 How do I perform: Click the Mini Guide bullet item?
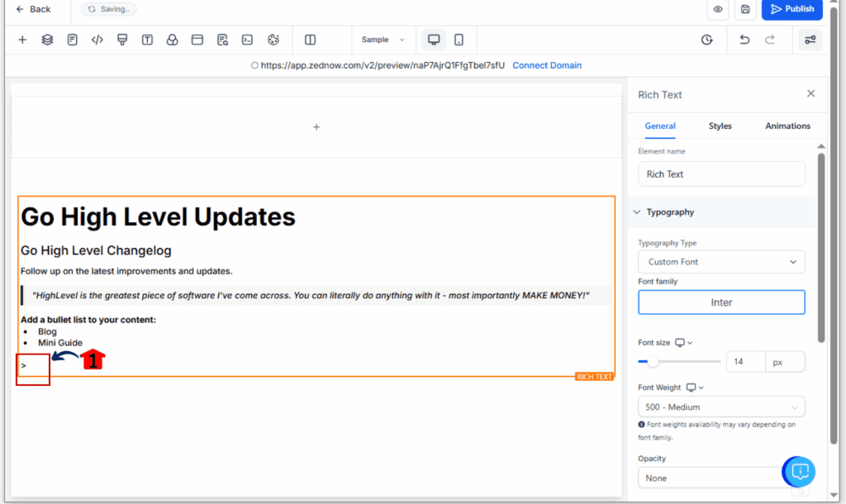coord(59,343)
